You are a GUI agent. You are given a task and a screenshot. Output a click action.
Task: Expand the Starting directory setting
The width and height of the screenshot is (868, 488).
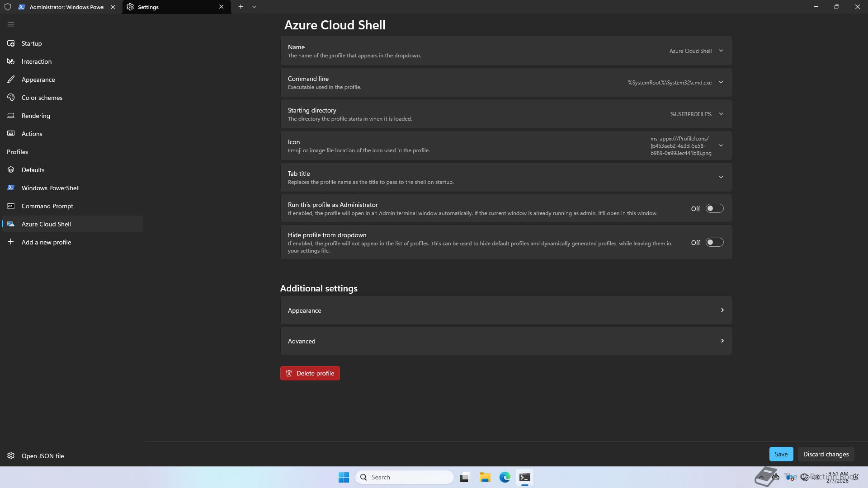tap(721, 114)
